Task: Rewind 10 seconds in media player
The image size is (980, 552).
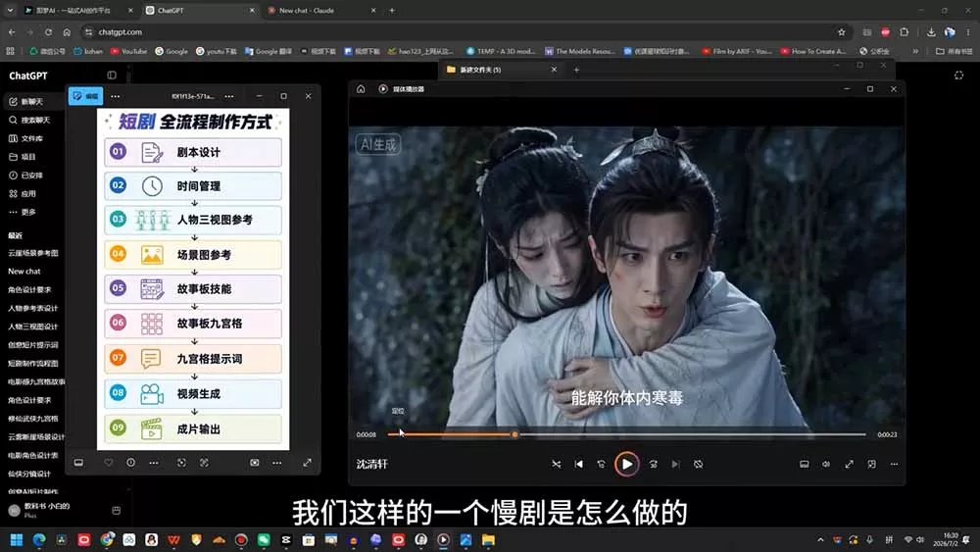Action: (x=602, y=465)
